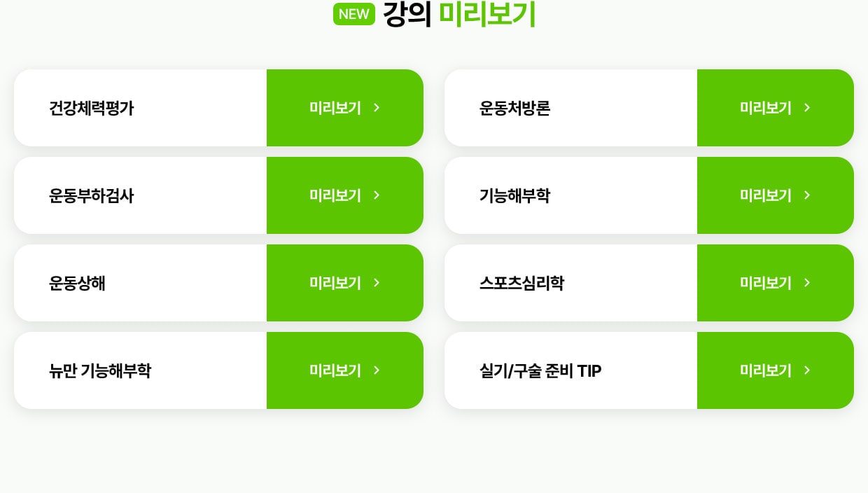Click the chevron arrow beside 실기/구술 준비 TIP
Viewport: 868px width, 493px height.
[x=806, y=370]
